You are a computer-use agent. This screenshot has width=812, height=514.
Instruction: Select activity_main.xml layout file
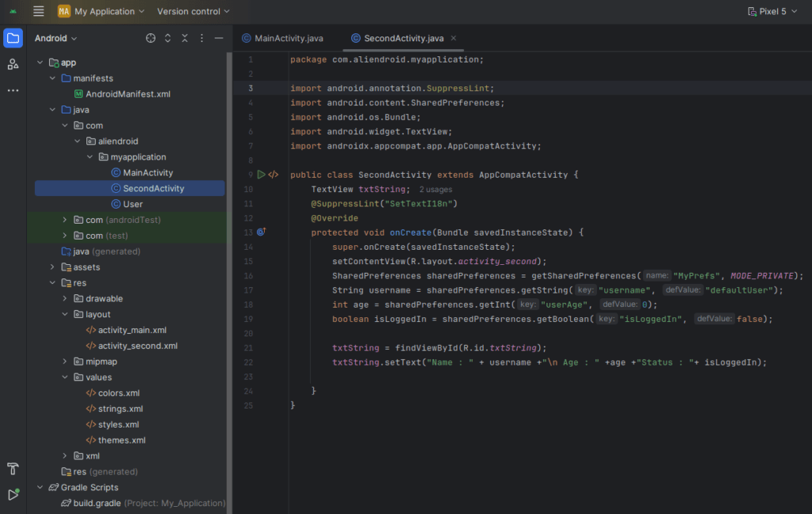click(x=126, y=330)
